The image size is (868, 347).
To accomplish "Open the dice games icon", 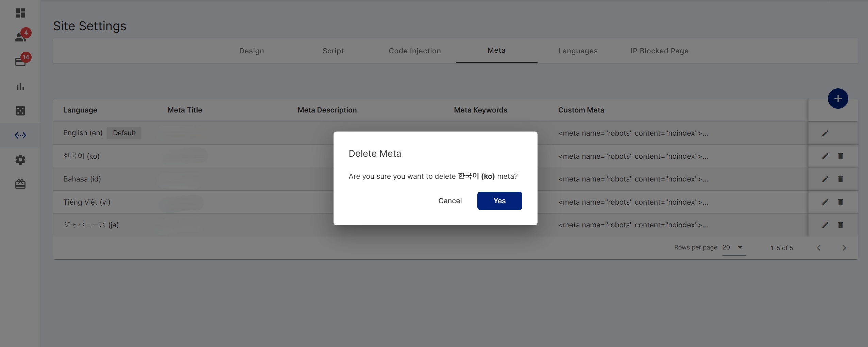I will coord(20,111).
